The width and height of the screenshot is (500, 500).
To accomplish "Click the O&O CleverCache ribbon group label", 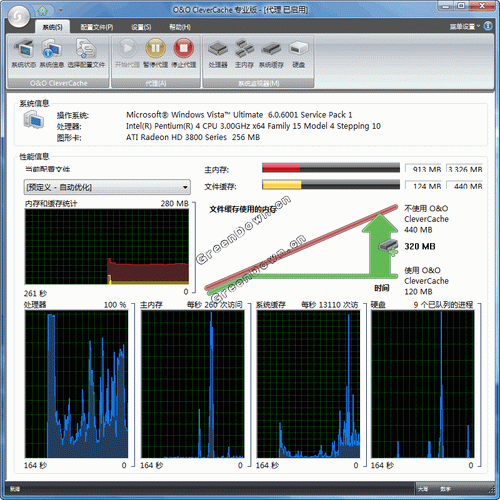I will (x=58, y=83).
